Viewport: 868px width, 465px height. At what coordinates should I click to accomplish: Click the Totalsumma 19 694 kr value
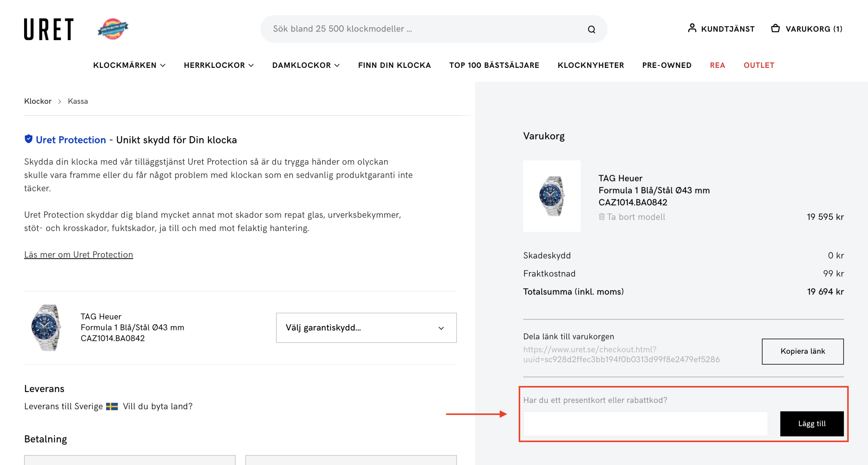[x=825, y=292]
